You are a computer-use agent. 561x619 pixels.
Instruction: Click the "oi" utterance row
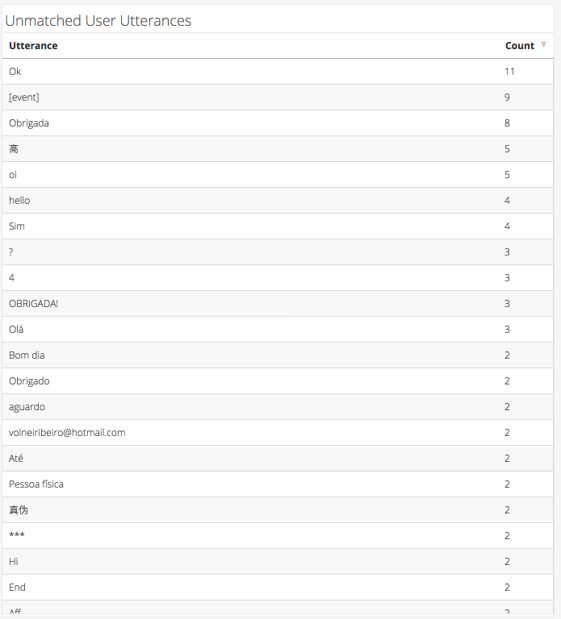278,174
